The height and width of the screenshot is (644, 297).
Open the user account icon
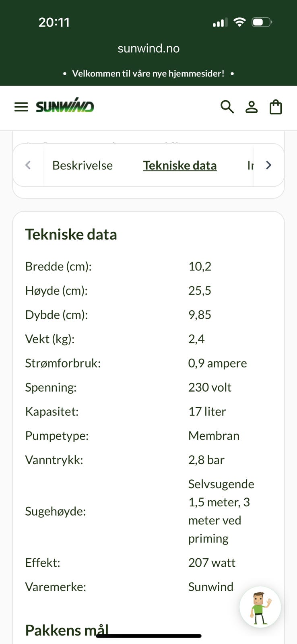pos(252,107)
